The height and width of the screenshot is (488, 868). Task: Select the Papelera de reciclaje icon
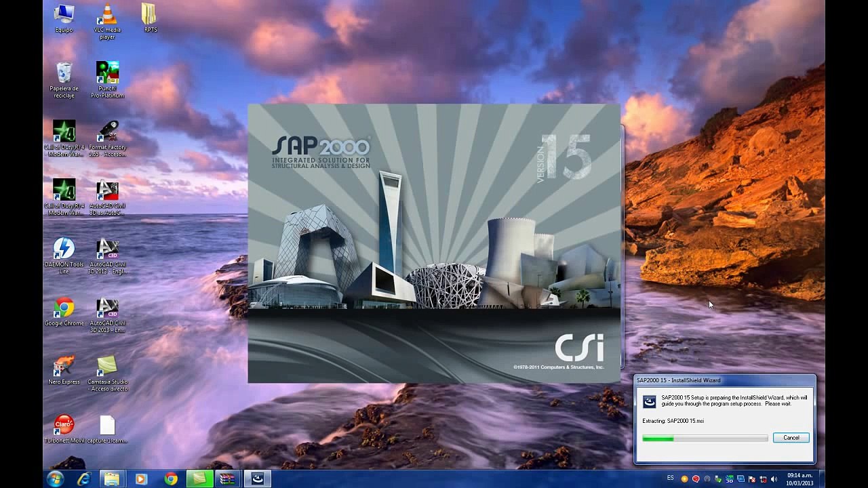pyautogui.click(x=64, y=80)
